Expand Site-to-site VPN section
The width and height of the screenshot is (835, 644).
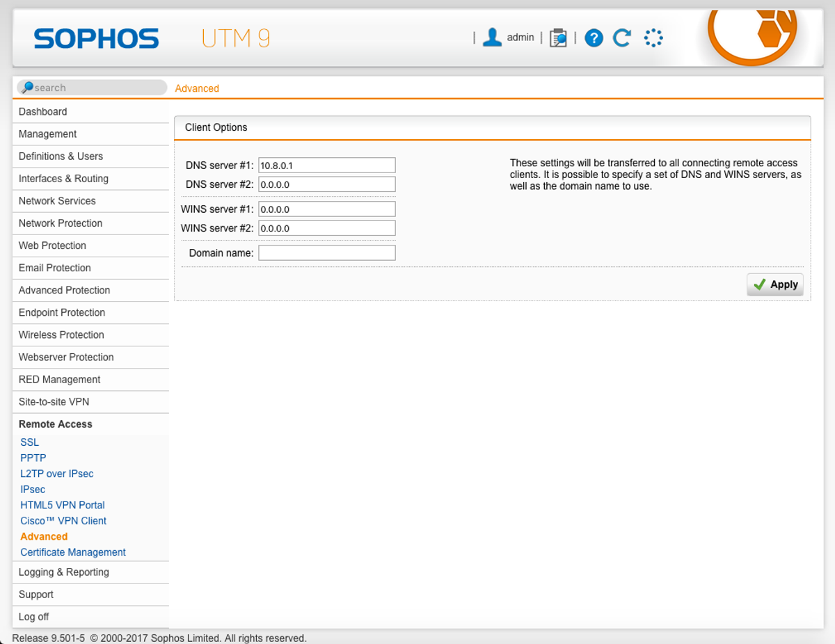[54, 402]
